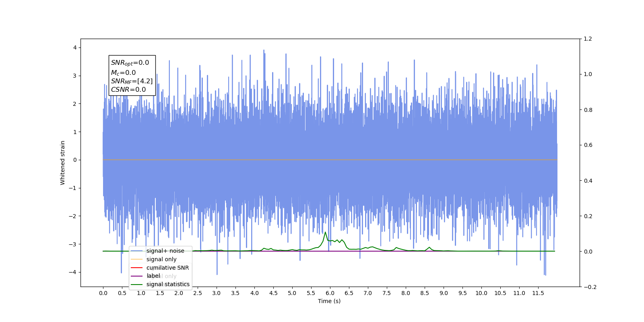The width and height of the screenshot is (644, 322).
Task: Click the 4 tick on strain axis
Action: pyautogui.click(x=75, y=47)
